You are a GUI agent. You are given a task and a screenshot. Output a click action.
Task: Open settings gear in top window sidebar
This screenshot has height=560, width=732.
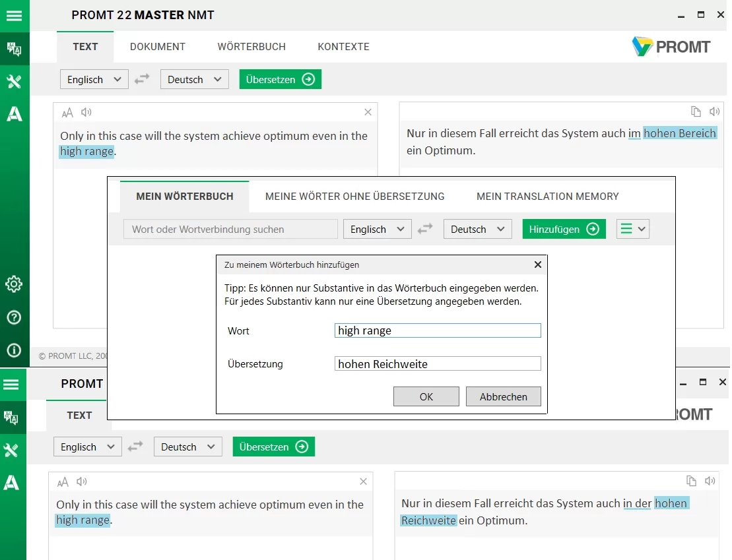coord(14,284)
